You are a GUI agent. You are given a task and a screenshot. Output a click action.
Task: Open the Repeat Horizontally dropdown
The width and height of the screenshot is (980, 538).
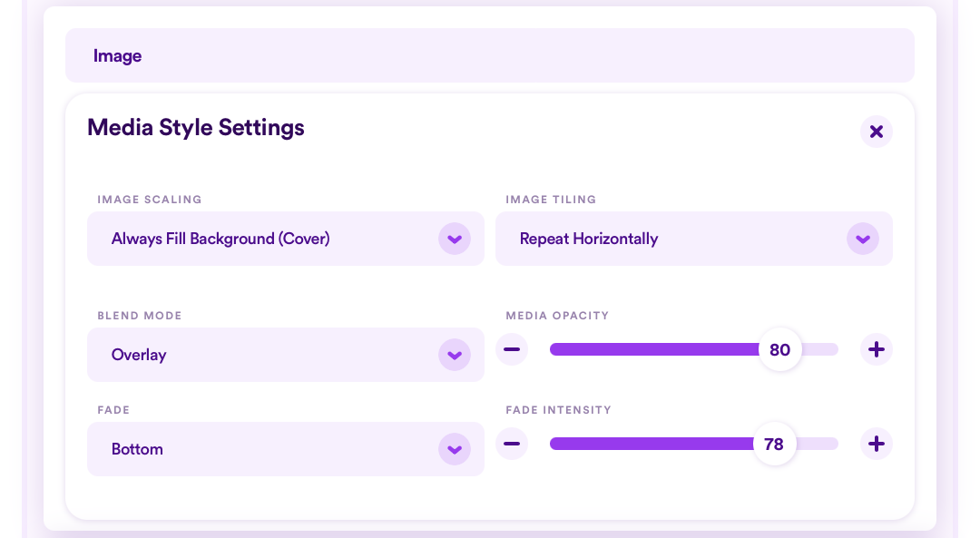(694, 239)
